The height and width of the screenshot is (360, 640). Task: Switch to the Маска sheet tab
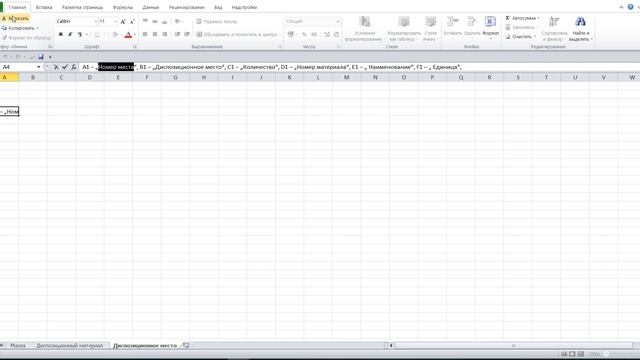pos(18,346)
